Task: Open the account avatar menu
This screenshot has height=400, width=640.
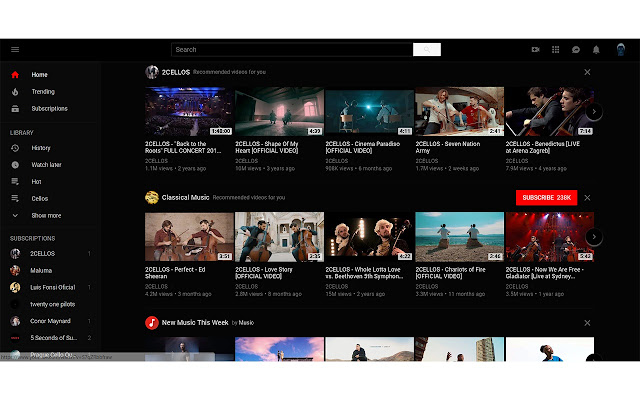Action: tap(620, 49)
